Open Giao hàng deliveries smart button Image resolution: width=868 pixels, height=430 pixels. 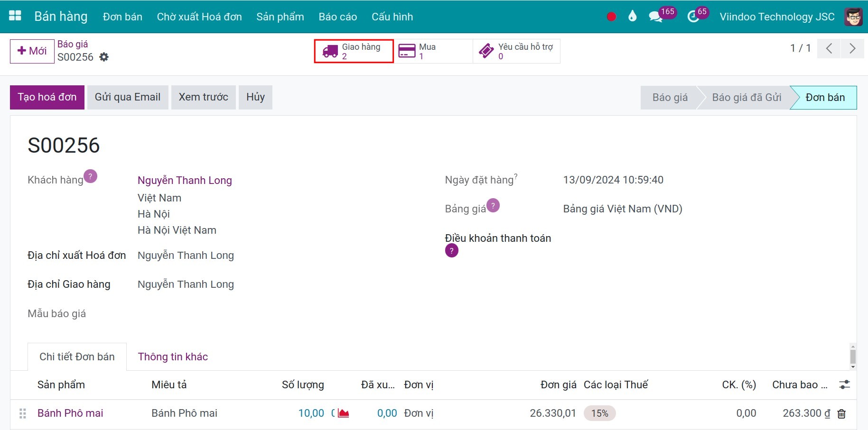(354, 51)
